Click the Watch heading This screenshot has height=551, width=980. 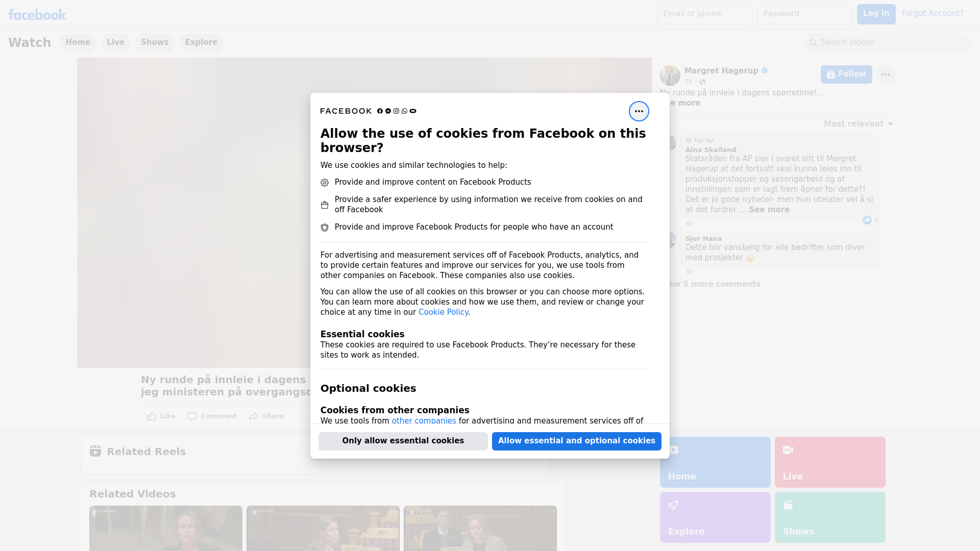coord(30,42)
